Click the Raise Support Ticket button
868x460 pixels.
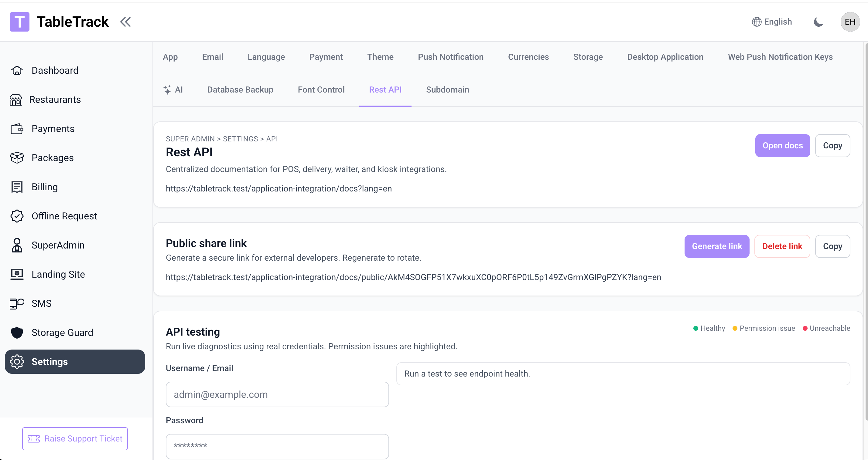click(75, 438)
